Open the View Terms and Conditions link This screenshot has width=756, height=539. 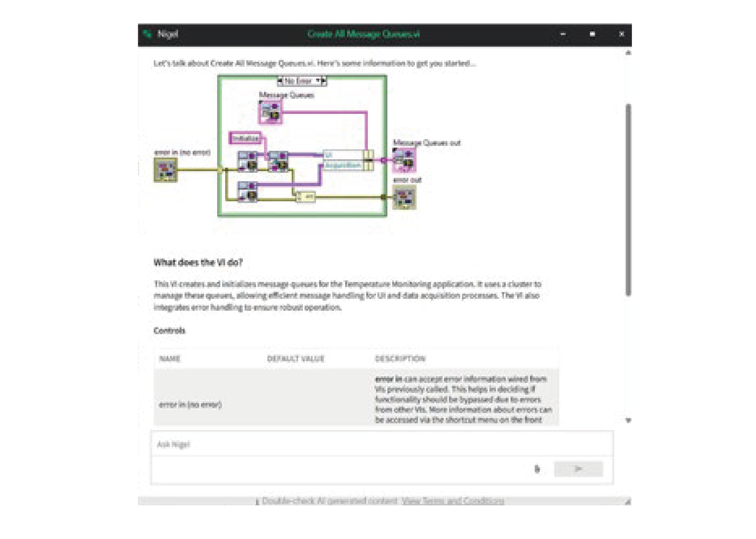coord(453,501)
